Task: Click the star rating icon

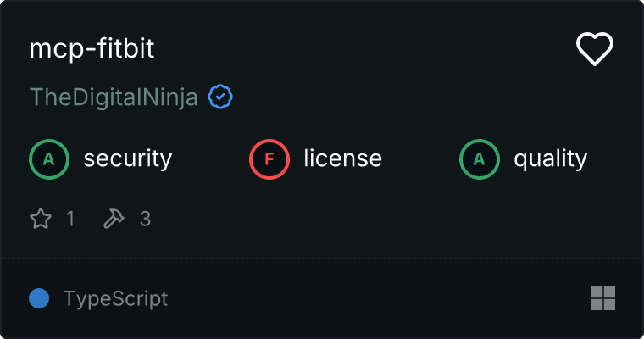Action: [x=41, y=220]
